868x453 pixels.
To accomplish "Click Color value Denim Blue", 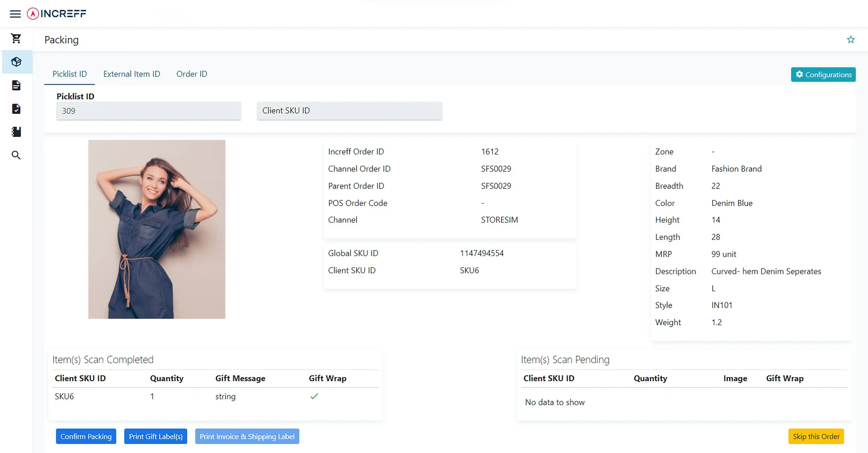I will (x=732, y=203).
